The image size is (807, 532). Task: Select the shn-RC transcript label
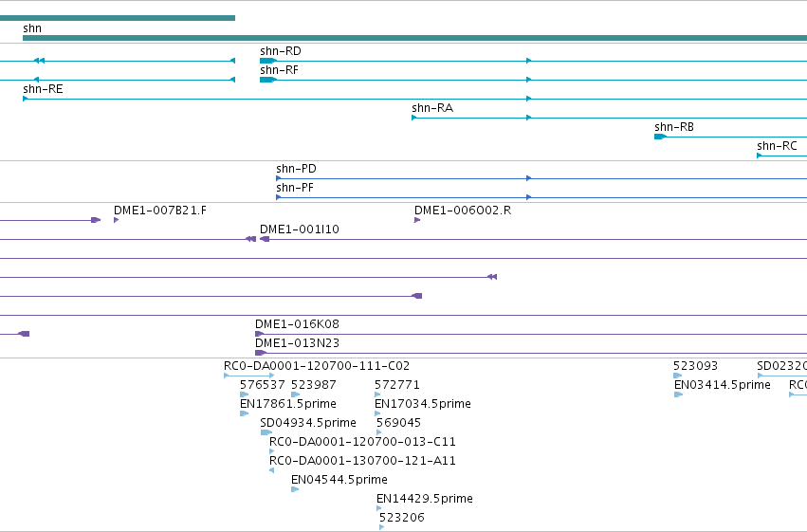pos(777,146)
